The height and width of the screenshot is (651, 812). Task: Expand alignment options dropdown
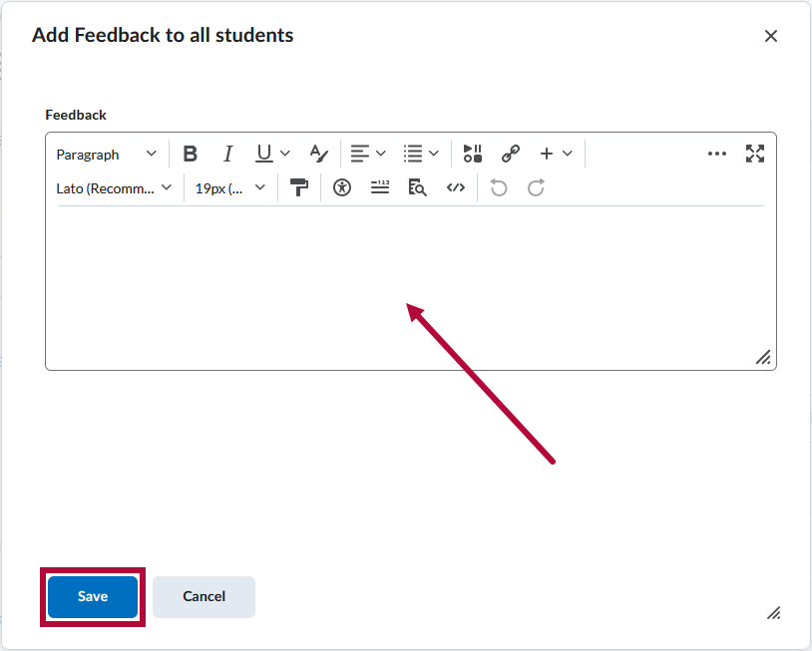(381, 154)
